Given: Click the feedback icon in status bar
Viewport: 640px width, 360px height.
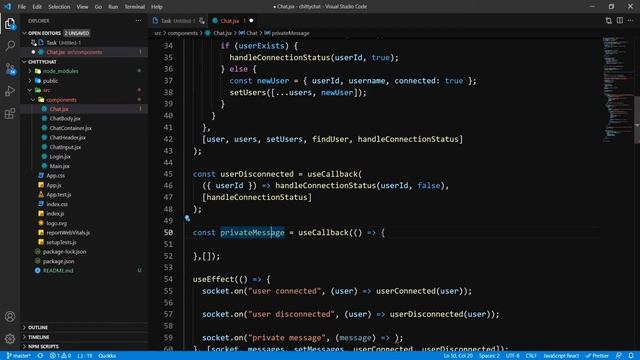Looking at the screenshot, I should point(619,356).
